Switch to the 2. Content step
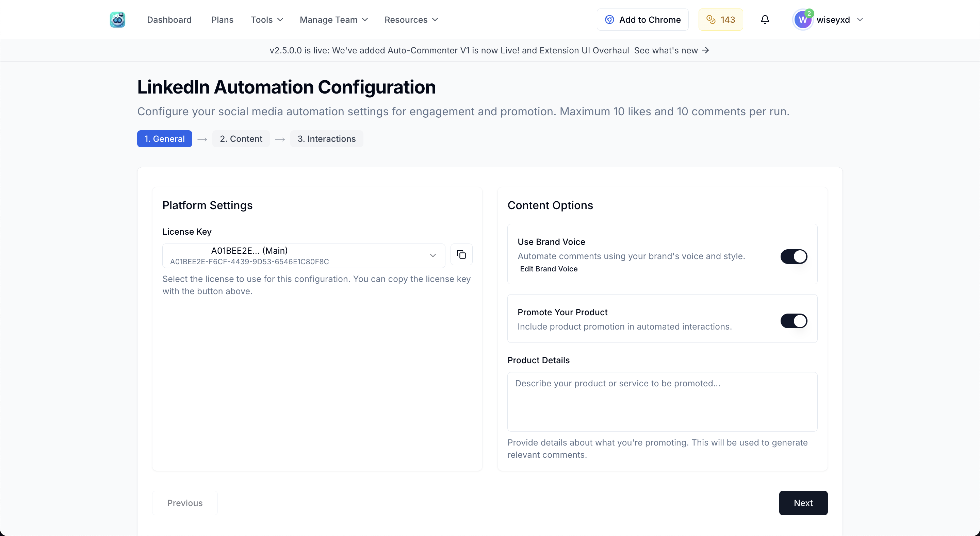This screenshot has height=536, width=980. (241, 139)
